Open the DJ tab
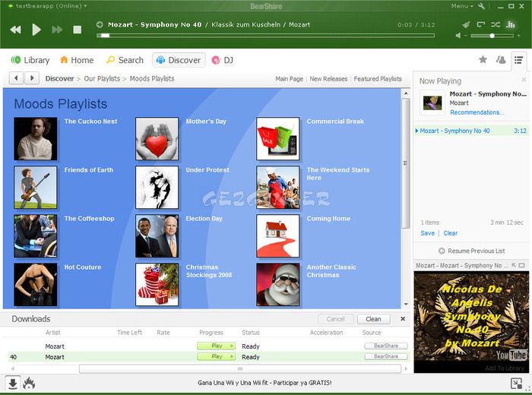 223,60
